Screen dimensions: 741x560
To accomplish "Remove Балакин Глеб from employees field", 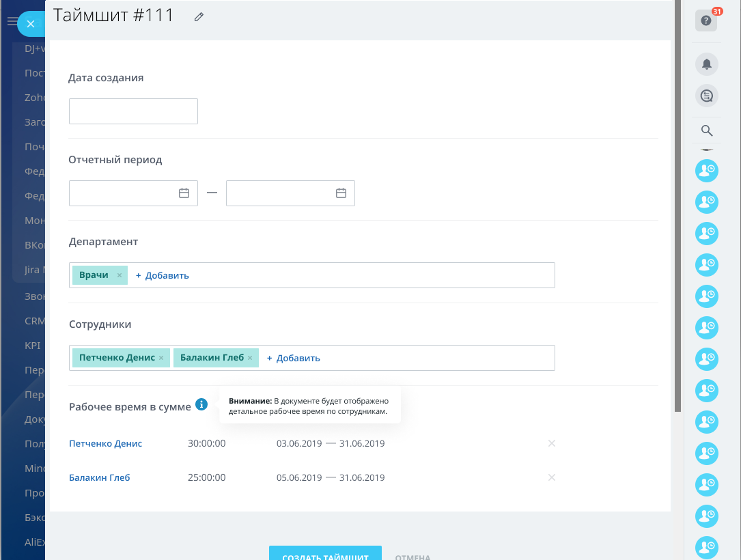I will coord(250,358).
